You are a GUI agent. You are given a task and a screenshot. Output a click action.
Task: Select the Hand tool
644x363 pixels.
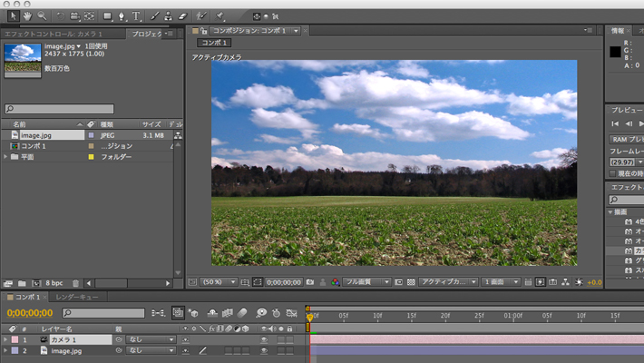click(27, 15)
